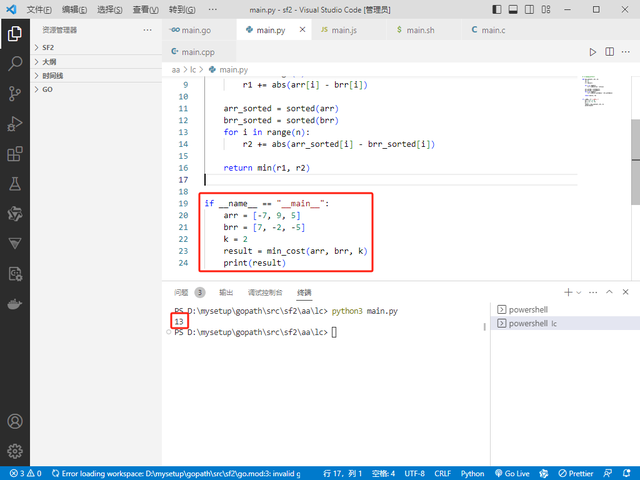Split the editor to the right

click(609, 52)
